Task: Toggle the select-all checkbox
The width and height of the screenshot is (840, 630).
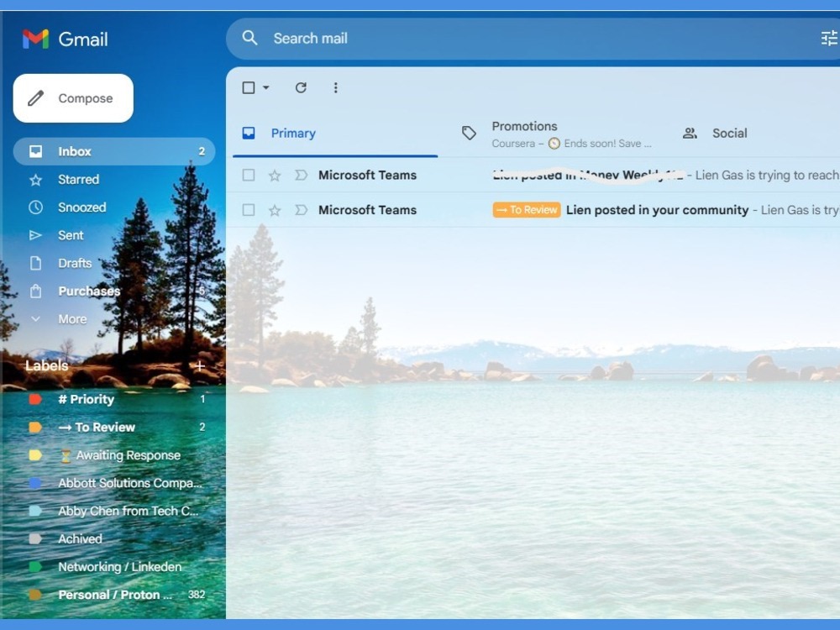Action: tap(249, 87)
